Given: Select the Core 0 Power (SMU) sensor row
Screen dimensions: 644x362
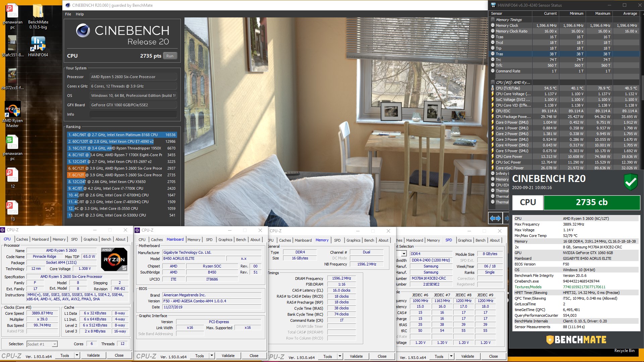Looking at the screenshot, I should click(x=564, y=122).
